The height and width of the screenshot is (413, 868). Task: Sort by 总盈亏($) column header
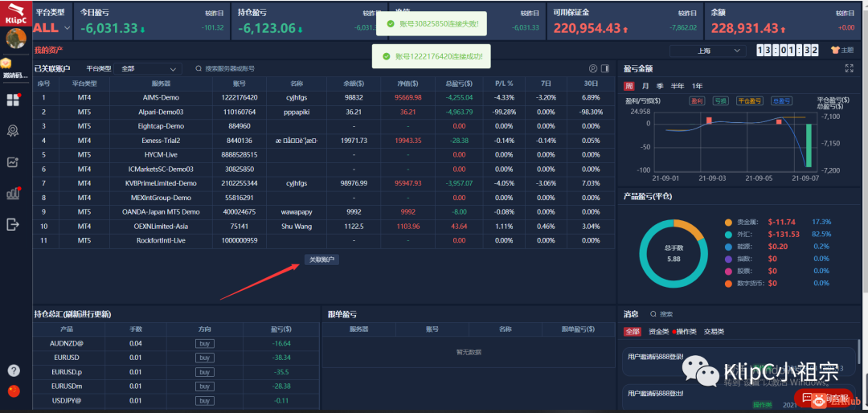pos(459,84)
